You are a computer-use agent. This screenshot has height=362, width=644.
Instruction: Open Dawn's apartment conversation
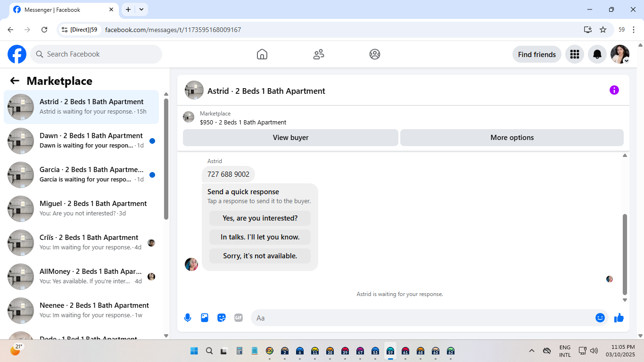[82, 141]
